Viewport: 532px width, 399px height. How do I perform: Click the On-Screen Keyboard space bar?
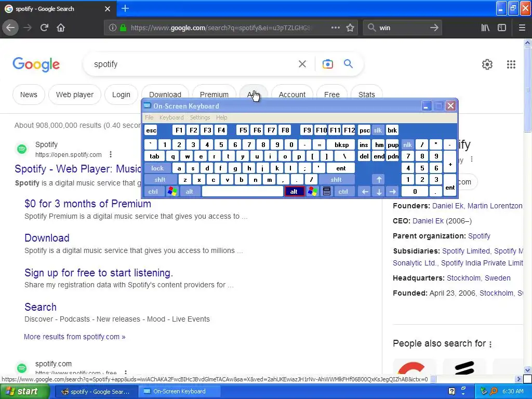[243, 191]
